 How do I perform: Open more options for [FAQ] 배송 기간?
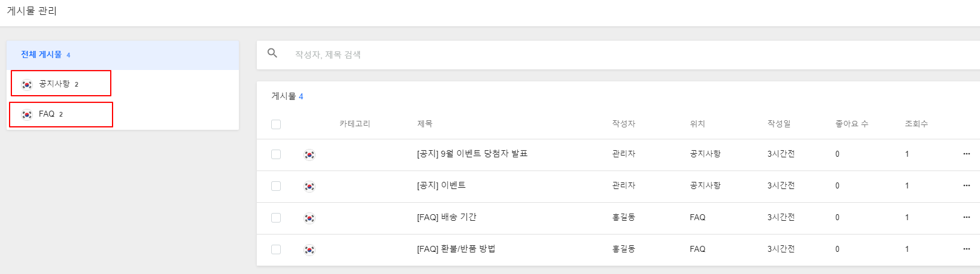click(966, 217)
